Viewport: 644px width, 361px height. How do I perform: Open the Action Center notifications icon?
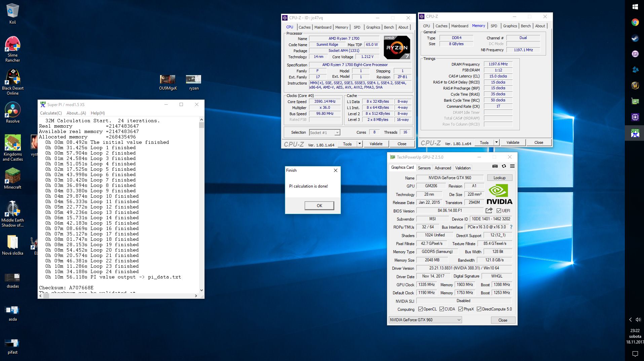pos(635,354)
